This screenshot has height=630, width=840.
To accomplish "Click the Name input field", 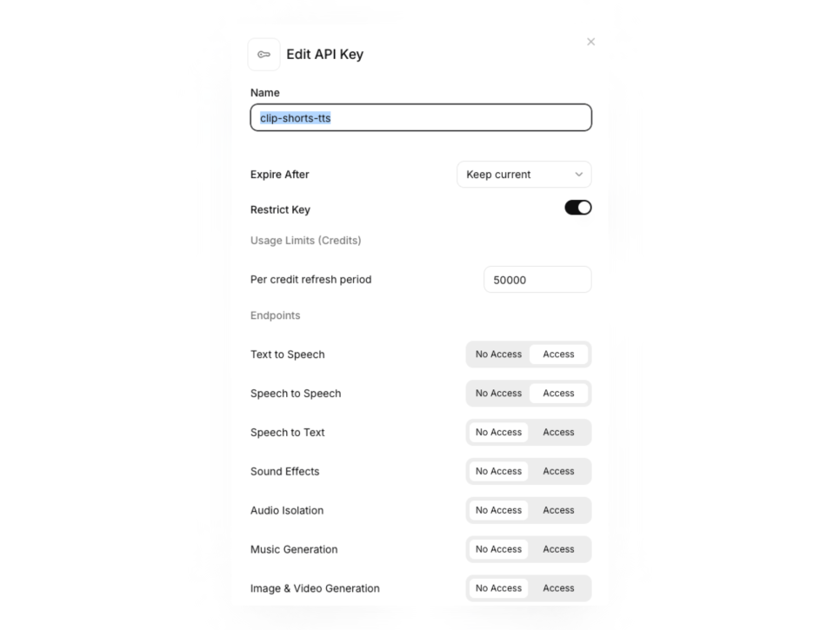I will pyautogui.click(x=421, y=118).
